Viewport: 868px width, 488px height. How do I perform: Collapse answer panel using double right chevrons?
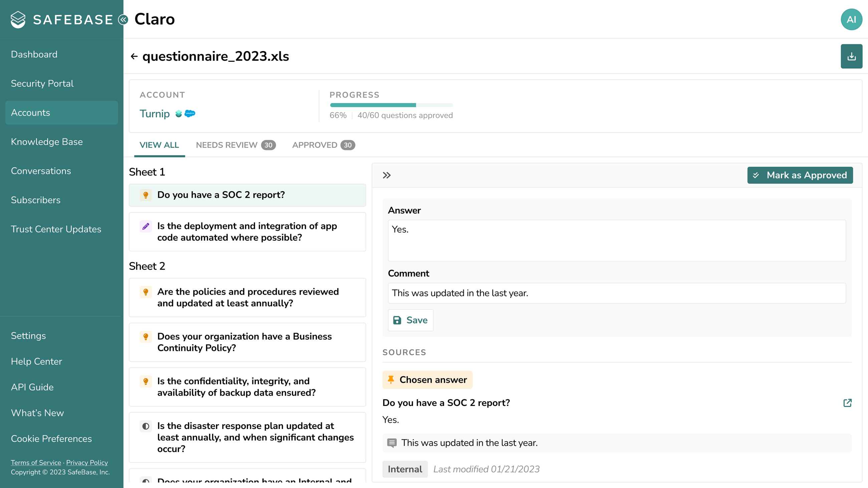(x=387, y=175)
